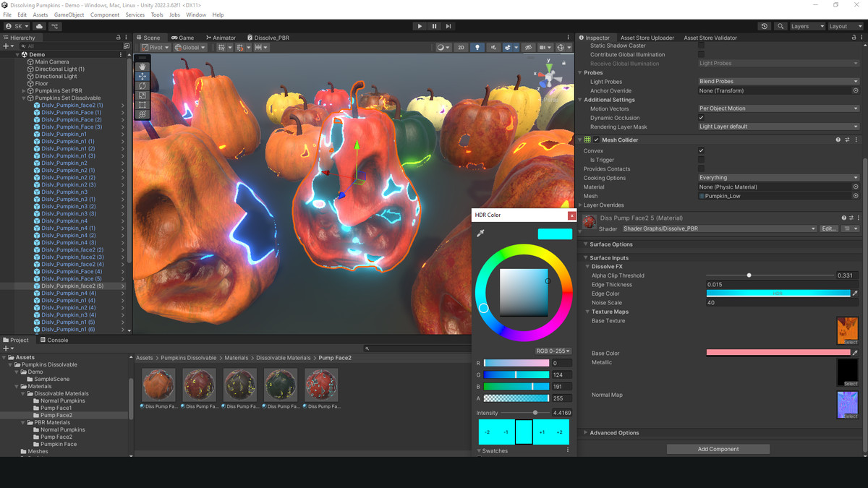Click the search icon in the top toolbar
Viewport: 868px width, 488px height.
pos(780,26)
